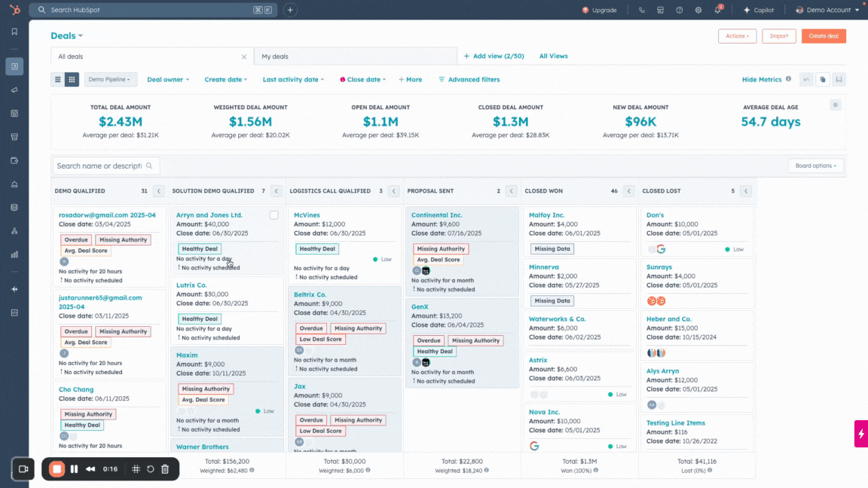Click the clone view icon

pos(823,80)
